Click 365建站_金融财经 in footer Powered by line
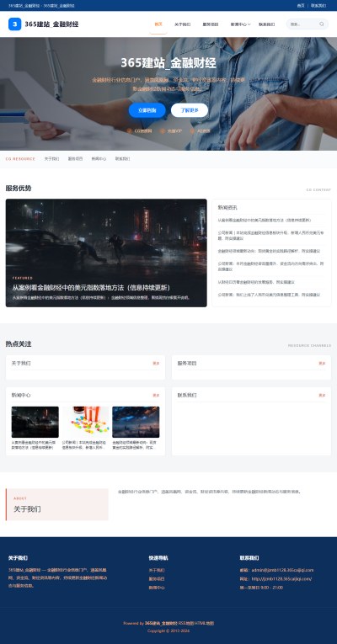Viewport: 337px width, 644px height. pyautogui.click(x=161, y=623)
